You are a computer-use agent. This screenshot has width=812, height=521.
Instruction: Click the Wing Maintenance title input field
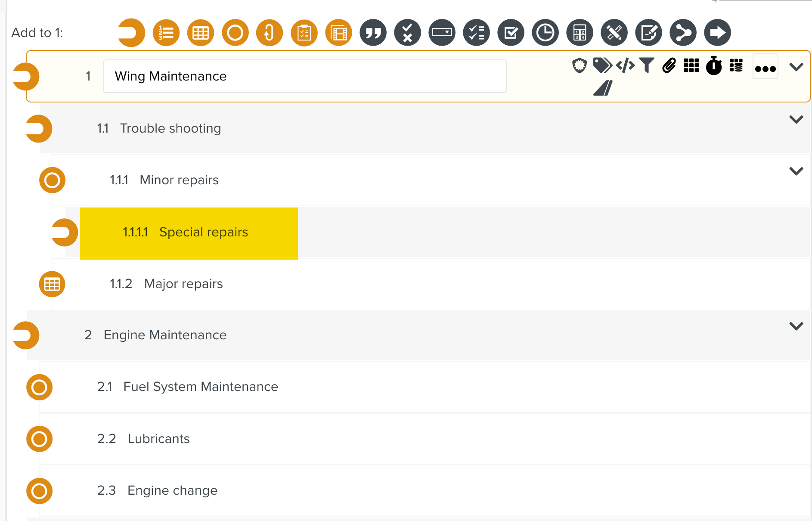[x=304, y=76]
